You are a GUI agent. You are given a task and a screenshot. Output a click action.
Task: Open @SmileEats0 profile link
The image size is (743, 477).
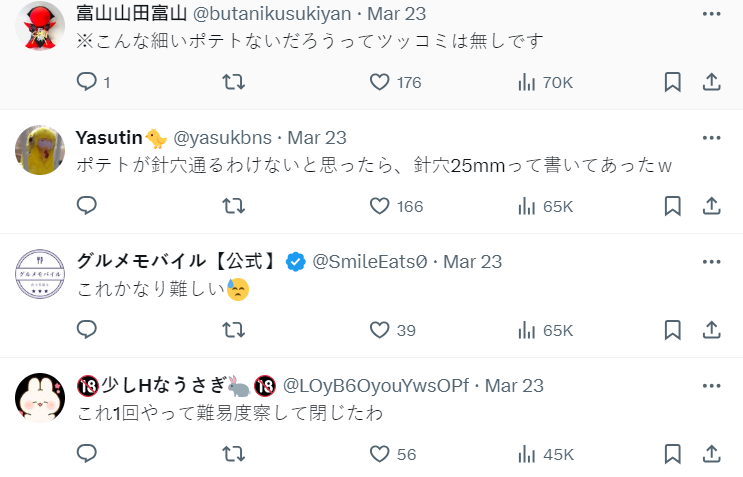(x=370, y=261)
